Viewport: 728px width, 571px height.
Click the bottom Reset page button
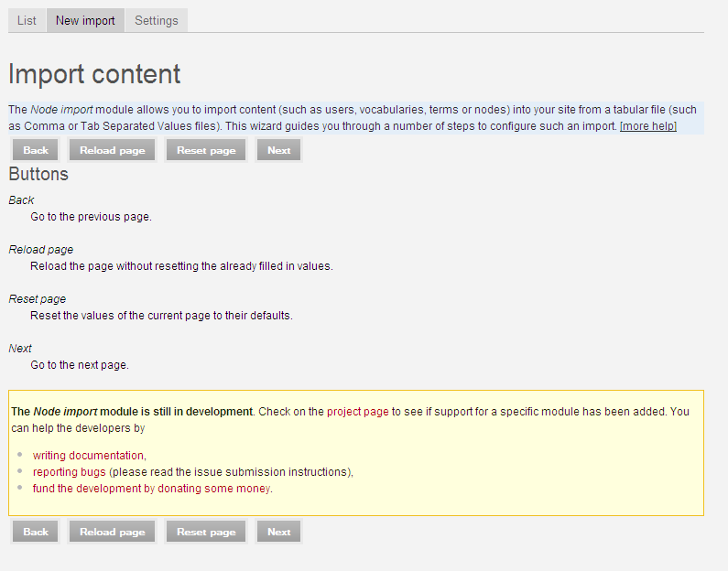pos(206,532)
